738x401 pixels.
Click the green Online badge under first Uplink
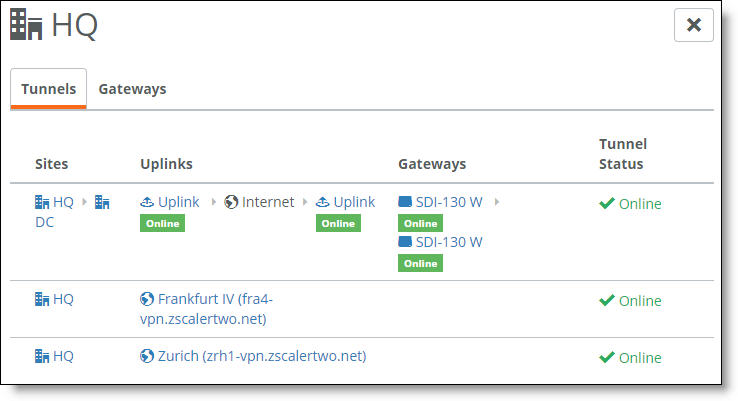(162, 223)
